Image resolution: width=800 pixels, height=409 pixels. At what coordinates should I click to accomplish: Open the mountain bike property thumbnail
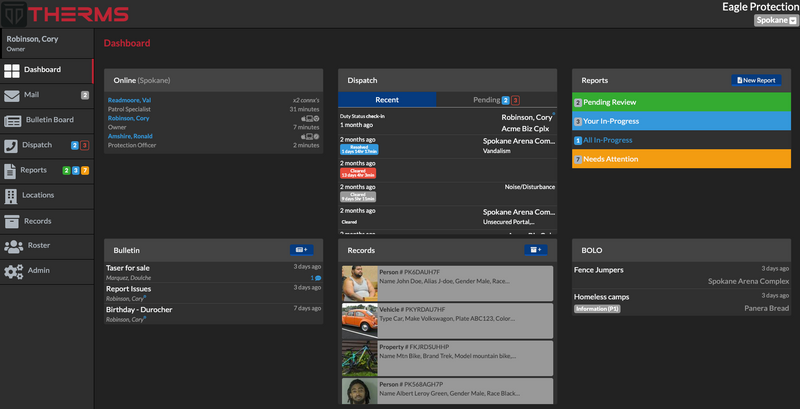coord(360,359)
